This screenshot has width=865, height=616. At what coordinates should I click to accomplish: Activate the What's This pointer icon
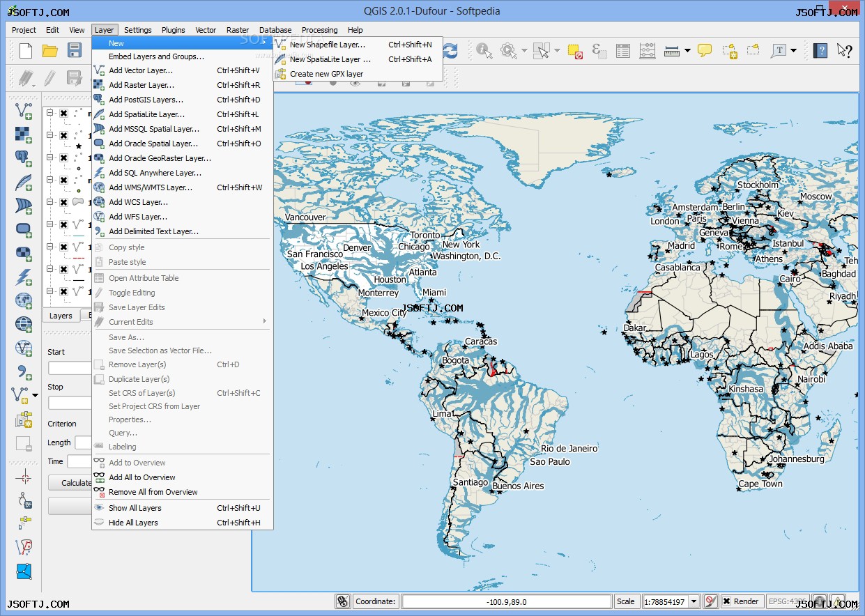(845, 50)
